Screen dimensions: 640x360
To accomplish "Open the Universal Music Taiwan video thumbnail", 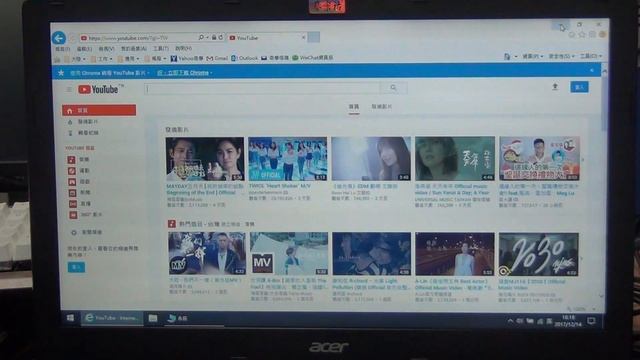I will tap(455, 158).
